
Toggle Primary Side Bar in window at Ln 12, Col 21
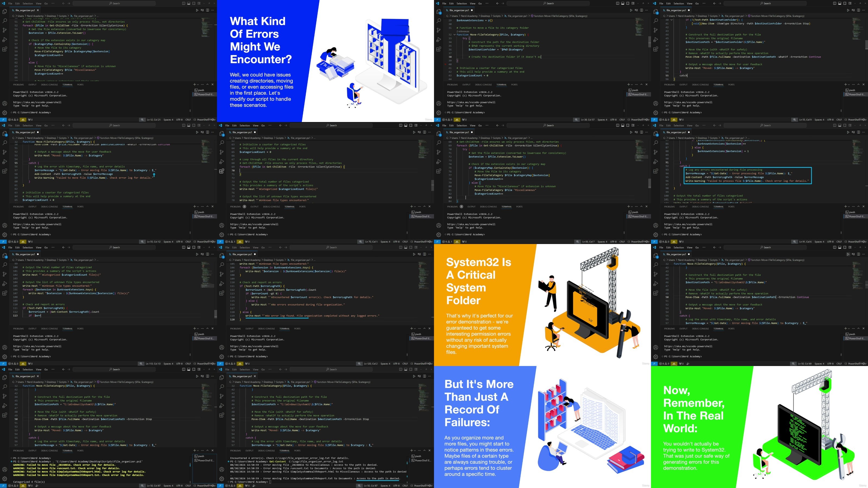pos(184,3)
